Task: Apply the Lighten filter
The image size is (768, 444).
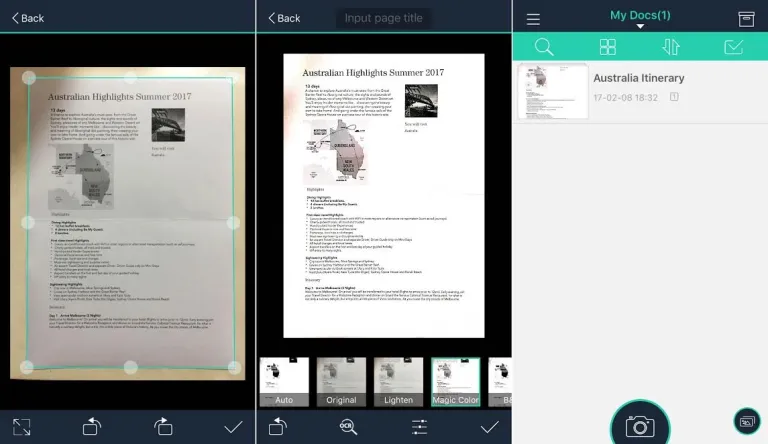Action: [398, 382]
